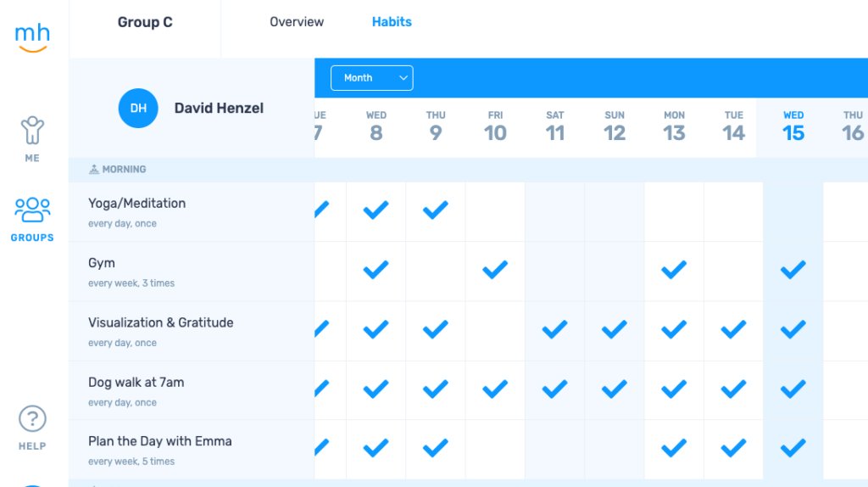Select Tue 14 date header
Viewport: 868px width, 487px height.
[x=733, y=126]
